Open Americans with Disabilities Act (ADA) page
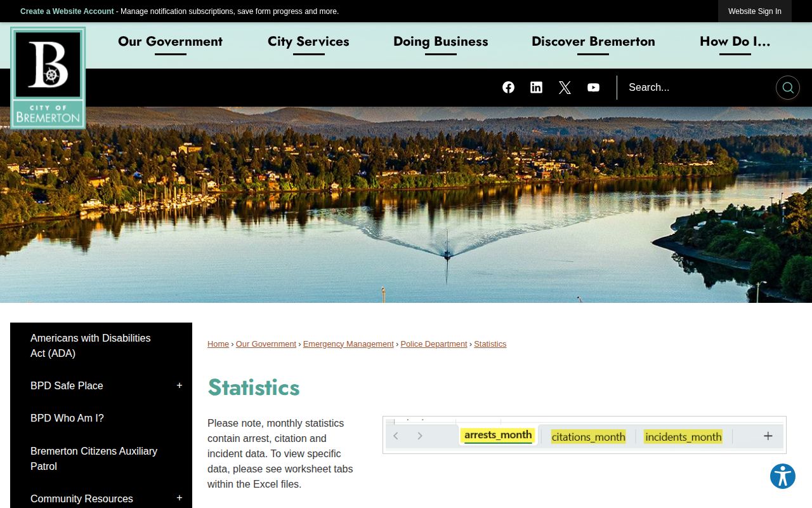 tap(91, 345)
